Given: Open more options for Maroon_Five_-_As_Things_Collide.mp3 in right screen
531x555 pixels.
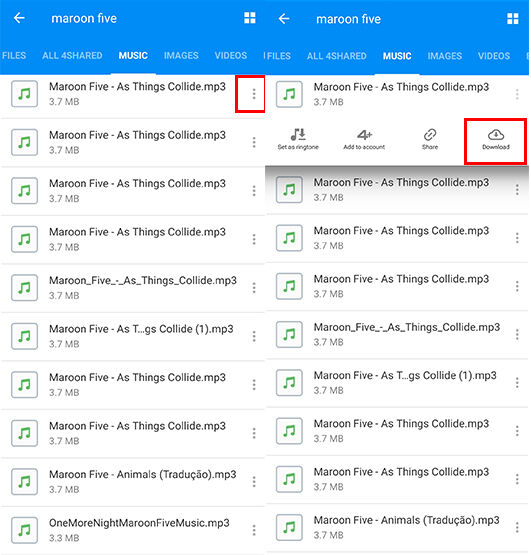Looking at the screenshot, I should [517, 334].
